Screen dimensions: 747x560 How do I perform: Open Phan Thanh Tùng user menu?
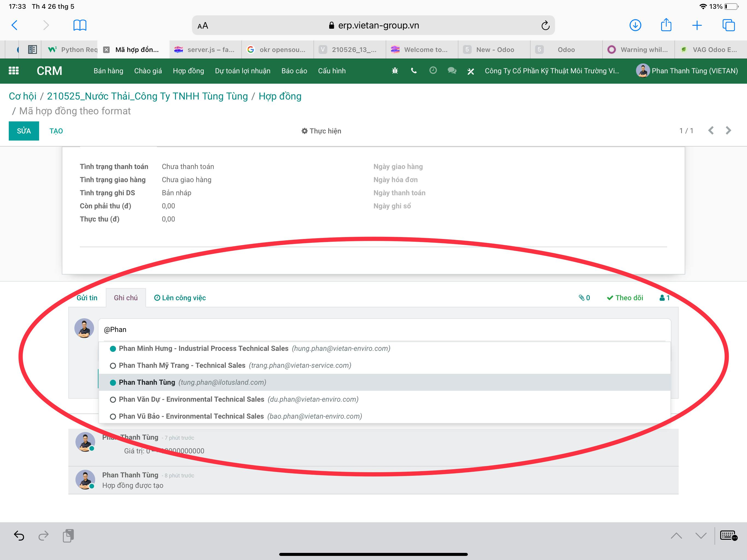(x=687, y=71)
